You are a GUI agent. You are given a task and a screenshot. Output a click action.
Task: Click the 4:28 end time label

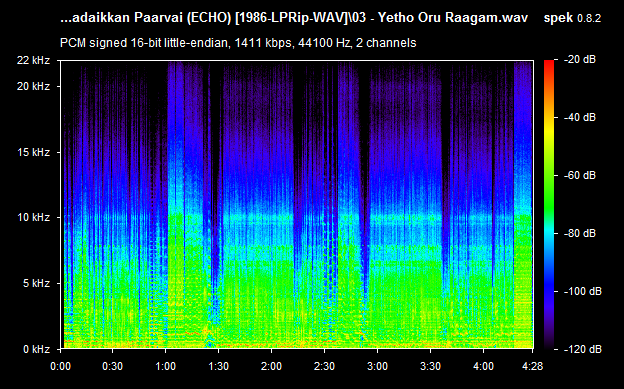pos(532,366)
